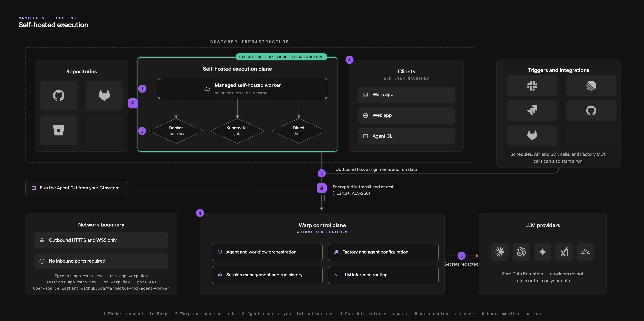This screenshot has width=644, height=321.
Task: Click the Repositories heading
Action: point(81,72)
